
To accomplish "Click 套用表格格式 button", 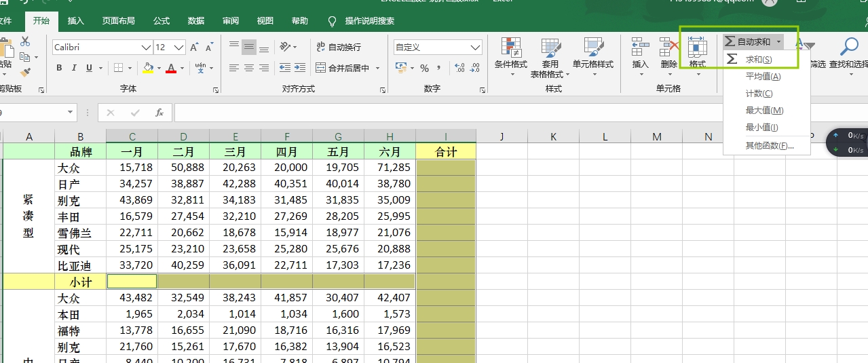I will 550,57.
